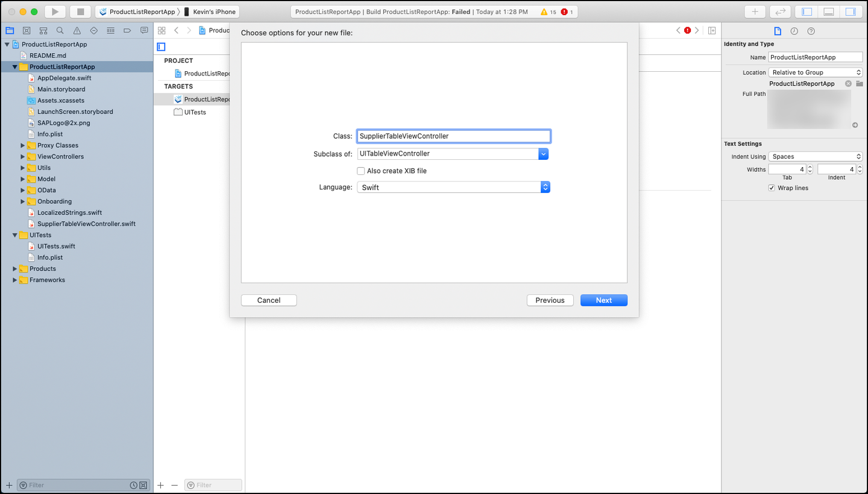Click the Class name text field
The width and height of the screenshot is (868, 494).
(454, 136)
